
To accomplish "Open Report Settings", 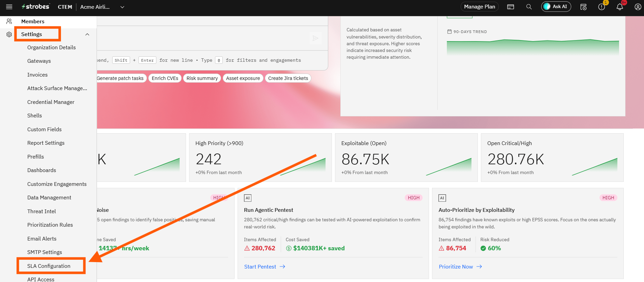I will [x=46, y=143].
